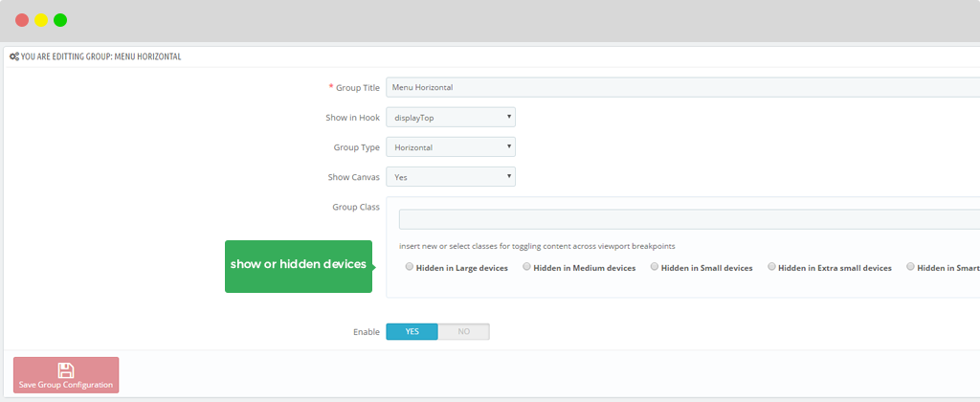Set Enable toggle to NO
Screen dimensions: 980x402
(464, 331)
